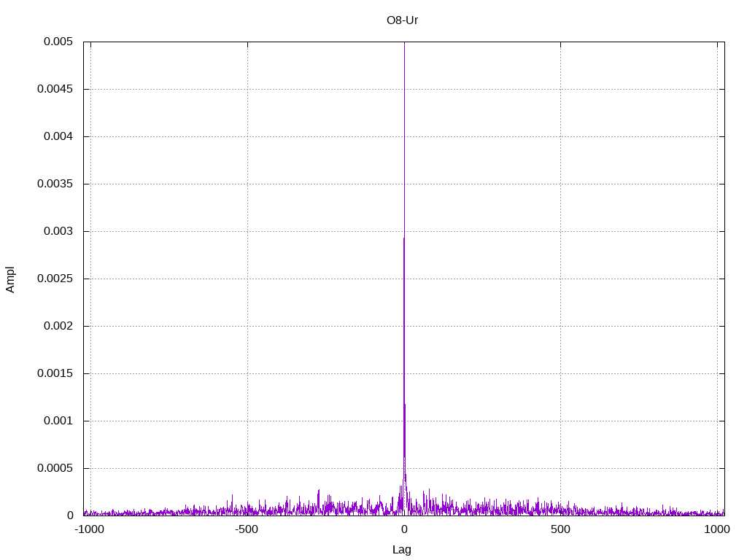Viewport: 747px width, 560px height.
Task: Click the plot title O8-Ur
Action: [403, 20]
